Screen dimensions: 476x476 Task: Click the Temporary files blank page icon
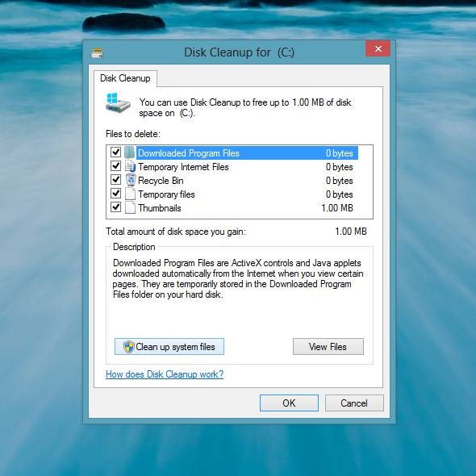point(130,194)
